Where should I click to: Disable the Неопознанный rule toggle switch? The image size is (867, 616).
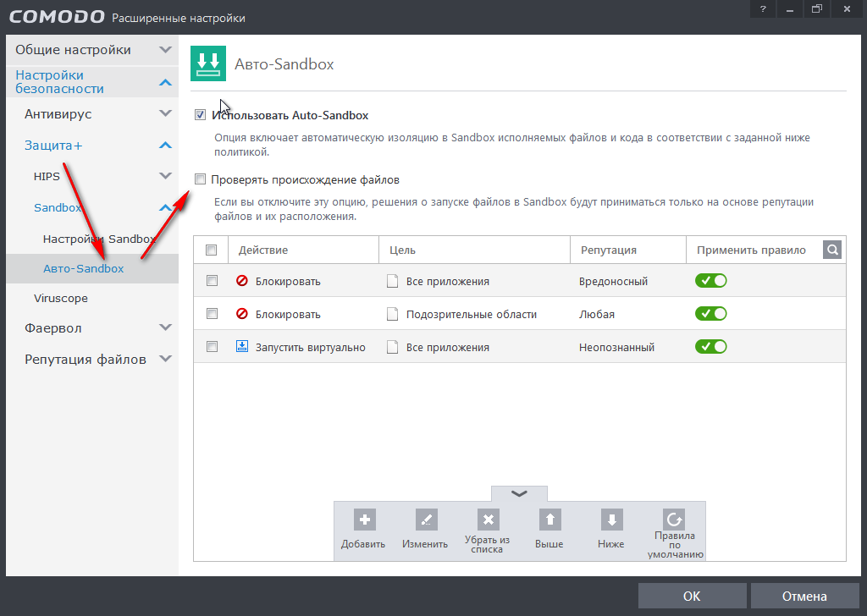[x=711, y=346]
